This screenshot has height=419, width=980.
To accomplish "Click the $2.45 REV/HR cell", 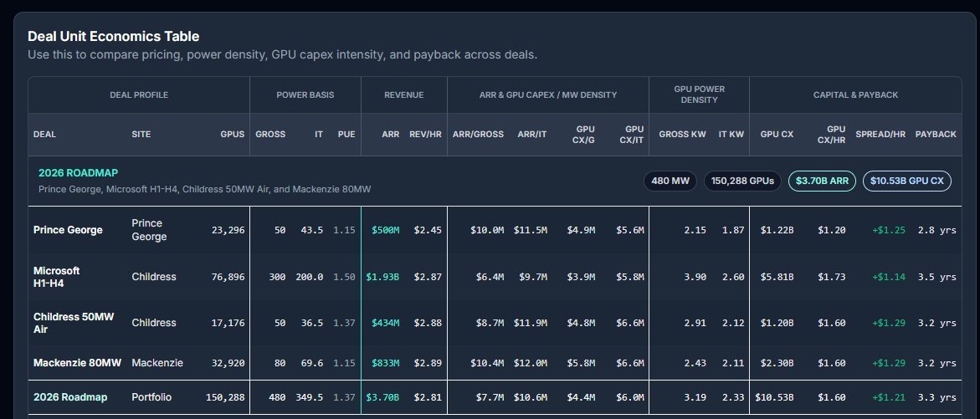I will pyautogui.click(x=428, y=230).
